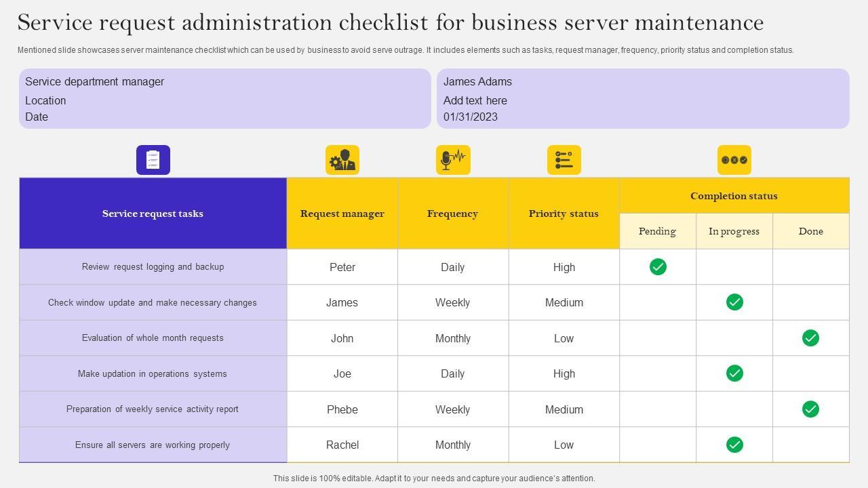Select 'Check window update and make necessary changes'
The height and width of the screenshot is (488, 868).
[x=153, y=303]
